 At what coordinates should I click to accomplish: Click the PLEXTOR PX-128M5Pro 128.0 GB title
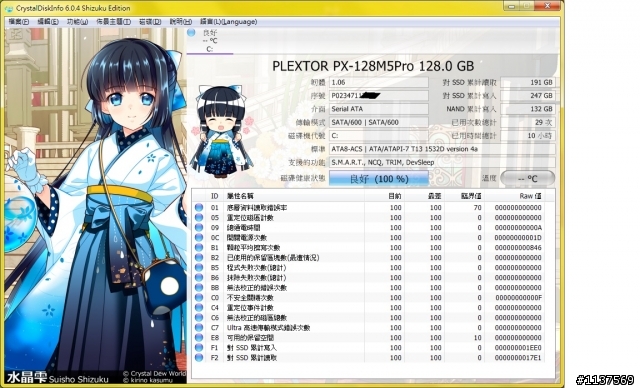(373, 66)
